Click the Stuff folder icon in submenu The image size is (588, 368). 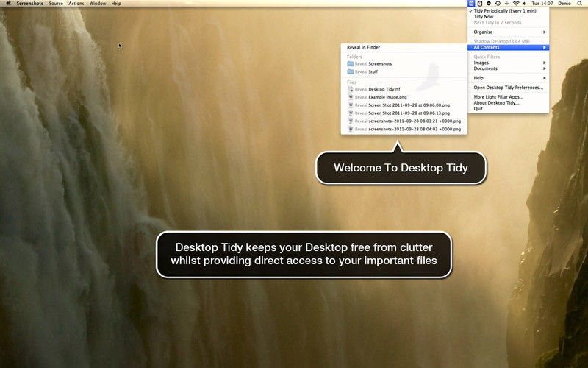coord(350,73)
